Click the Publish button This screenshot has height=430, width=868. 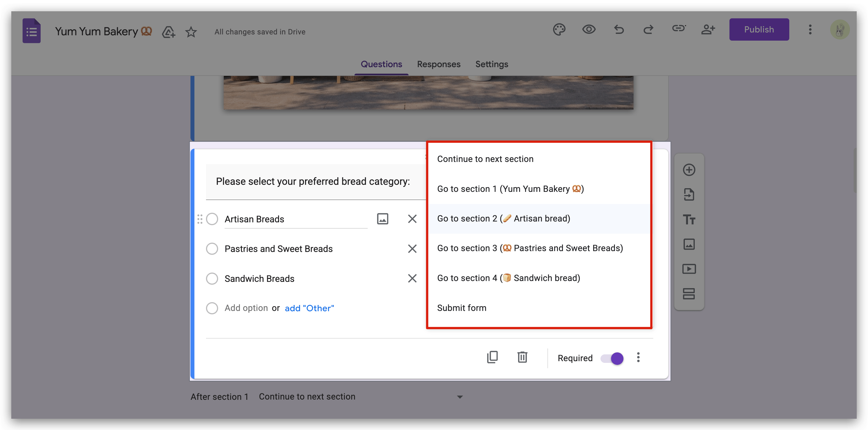[x=759, y=30]
